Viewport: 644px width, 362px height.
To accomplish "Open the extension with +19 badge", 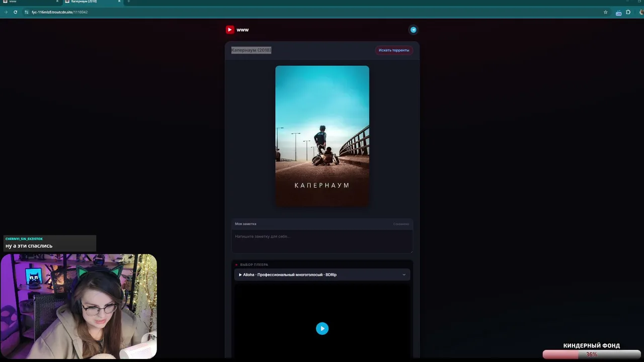I will 618,13.
